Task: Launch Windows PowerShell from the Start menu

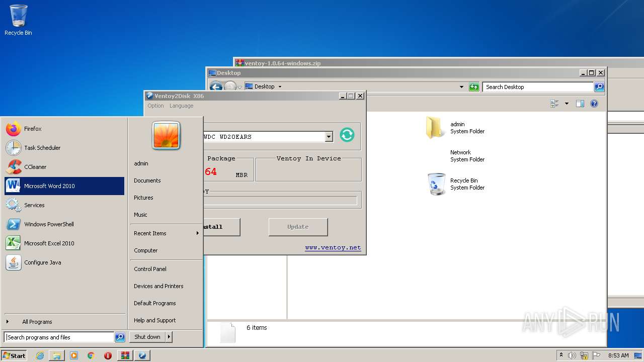Action: 64,224
